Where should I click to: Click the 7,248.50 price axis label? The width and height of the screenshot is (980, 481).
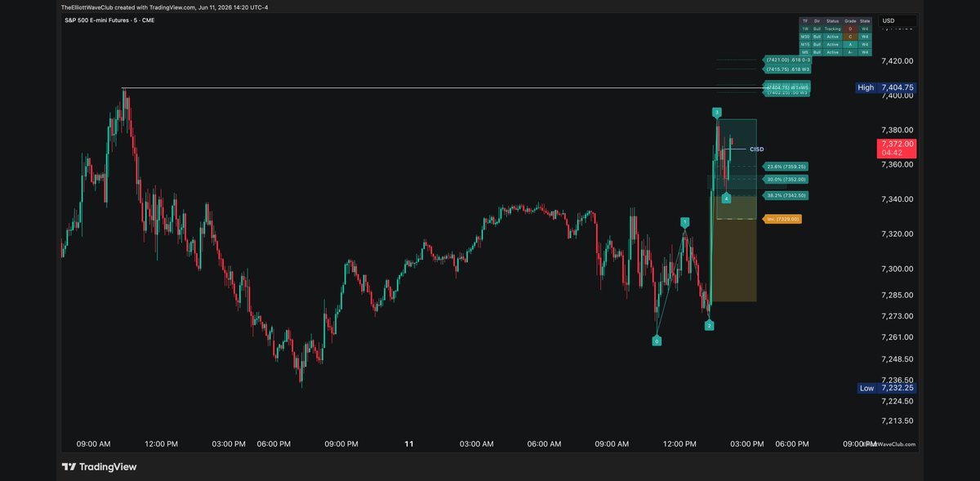tap(897, 359)
